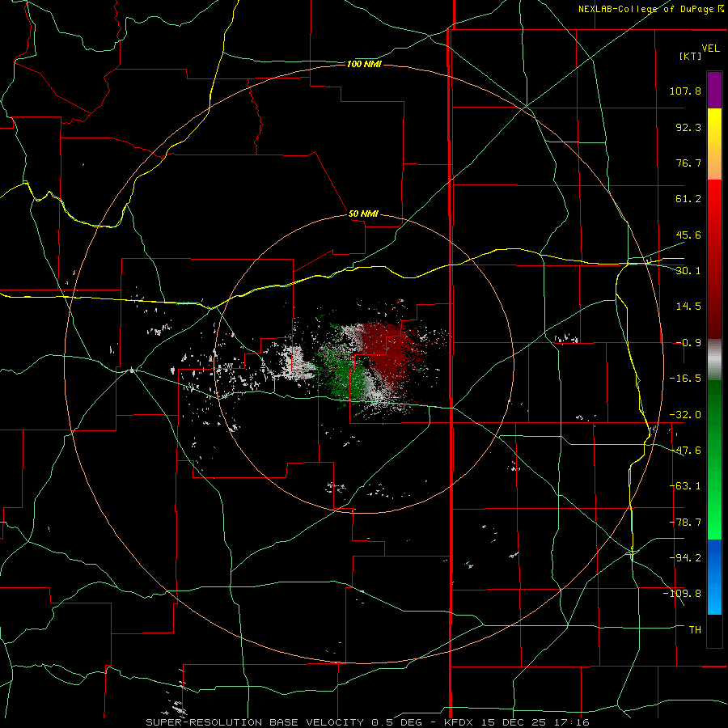The width and height of the screenshot is (728, 728).
Task: Click the VEL legend title
Action: 710,49
